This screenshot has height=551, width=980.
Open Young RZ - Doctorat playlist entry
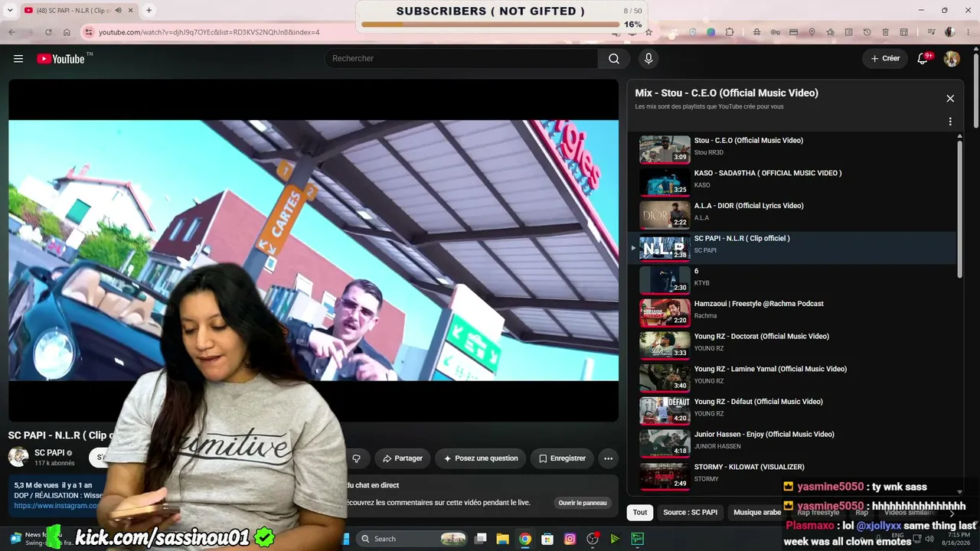click(792, 345)
